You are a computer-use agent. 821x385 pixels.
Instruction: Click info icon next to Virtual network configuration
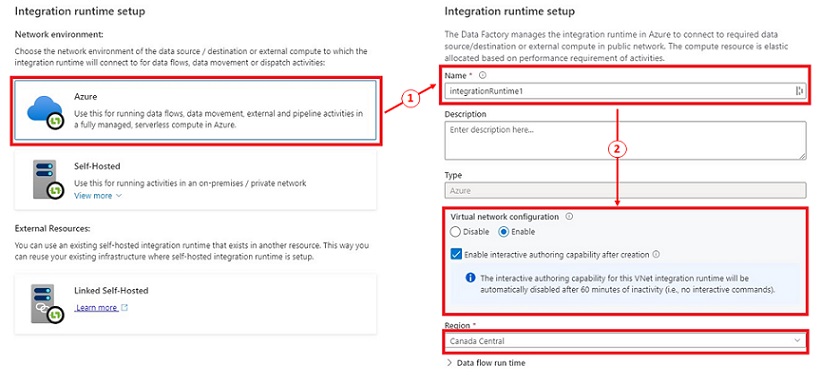pyautogui.click(x=569, y=216)
